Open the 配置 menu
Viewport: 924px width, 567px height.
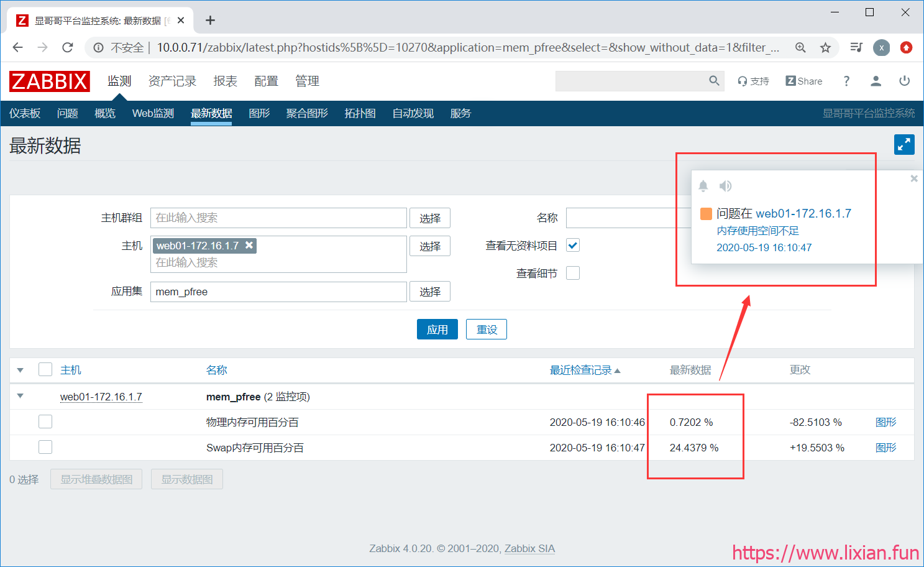point(266,81)
